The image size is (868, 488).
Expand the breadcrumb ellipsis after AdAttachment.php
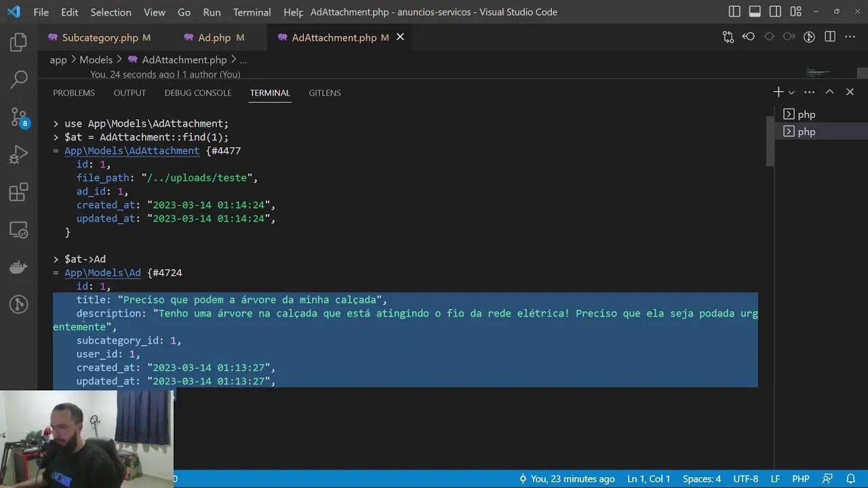tap(243, 60)
